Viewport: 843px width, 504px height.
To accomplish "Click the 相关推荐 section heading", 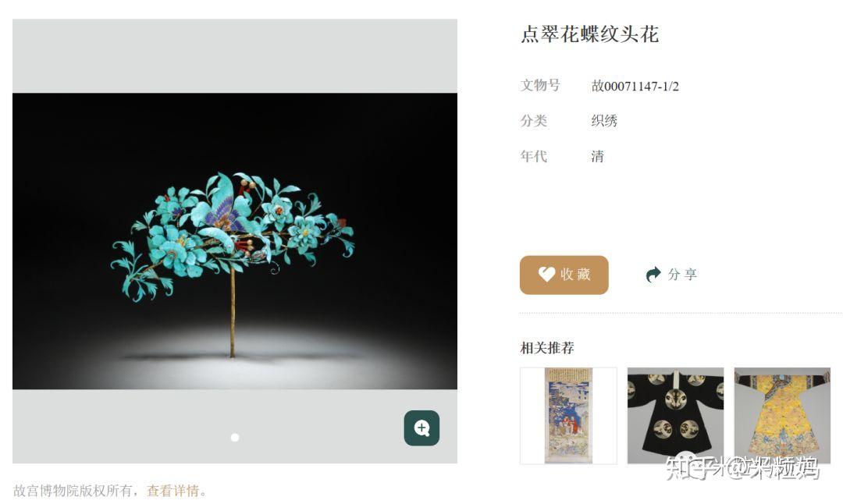I will (x=547, y=348).
